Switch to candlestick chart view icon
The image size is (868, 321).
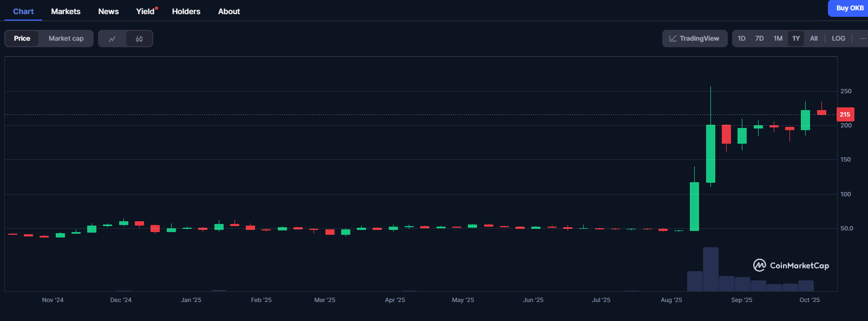pyautogui.click(x=139, y=38)
